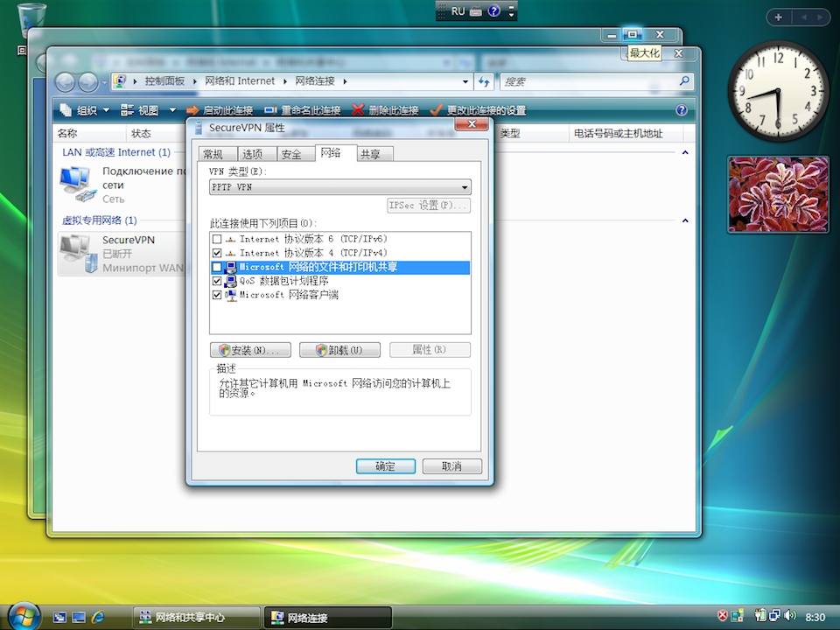840x630 pixels.
Task: Click the SecureVPN connection icon
Action: [x=79, y=253]
